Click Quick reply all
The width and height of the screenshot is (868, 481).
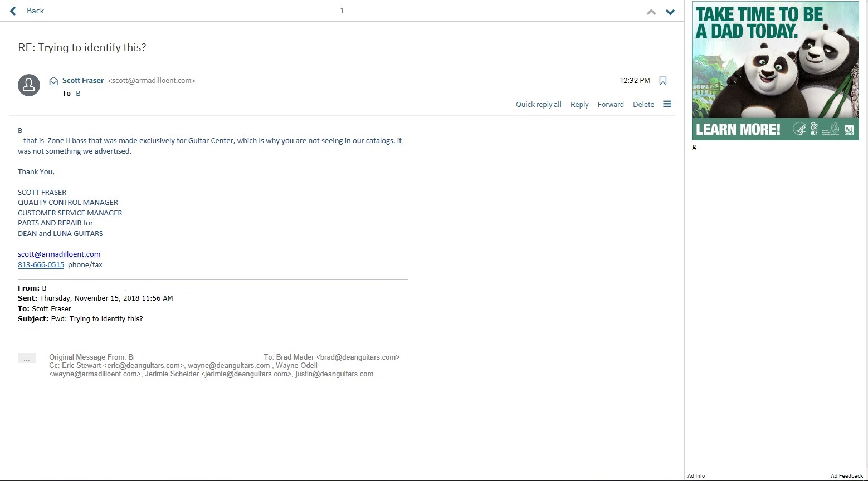(x=538, y=105)
